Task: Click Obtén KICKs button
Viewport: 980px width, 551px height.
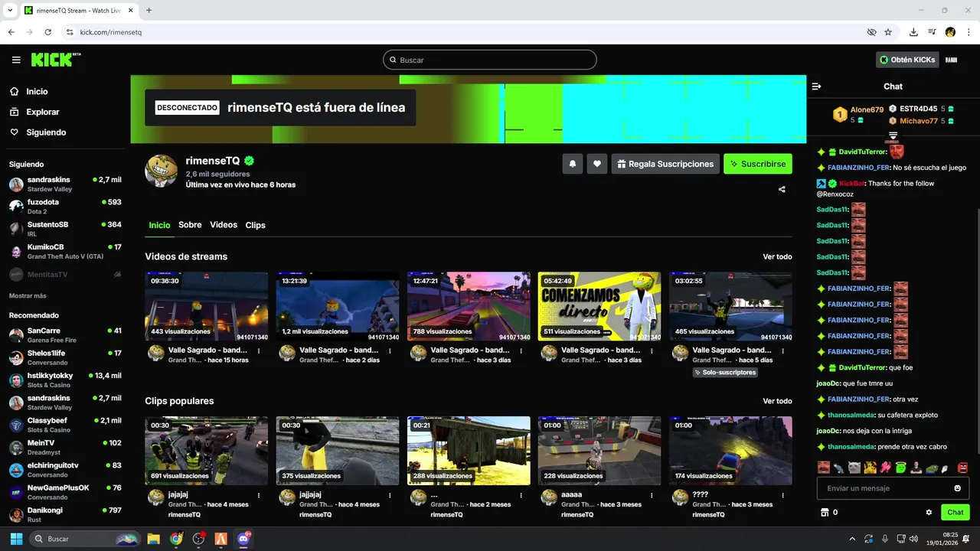Action: pos(907,60)
